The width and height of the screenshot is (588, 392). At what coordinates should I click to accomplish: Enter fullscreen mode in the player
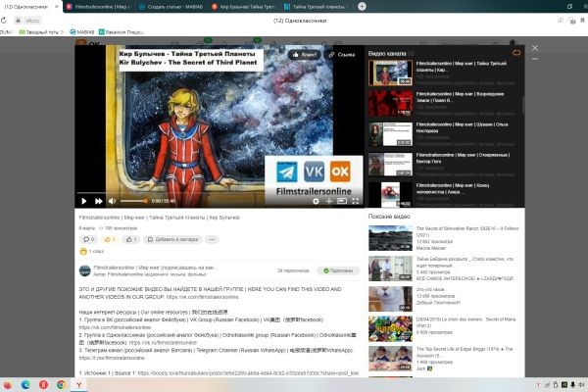click(355, 202)
